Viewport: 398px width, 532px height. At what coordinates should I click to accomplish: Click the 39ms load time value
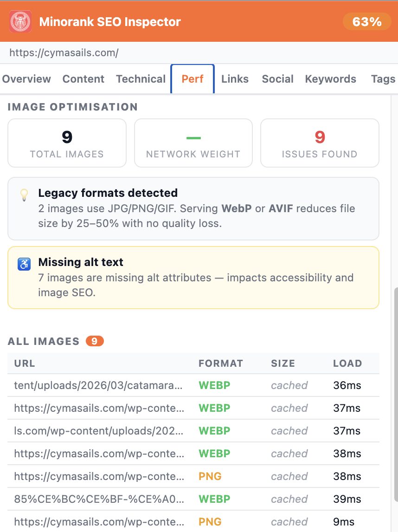coord(347,499)
